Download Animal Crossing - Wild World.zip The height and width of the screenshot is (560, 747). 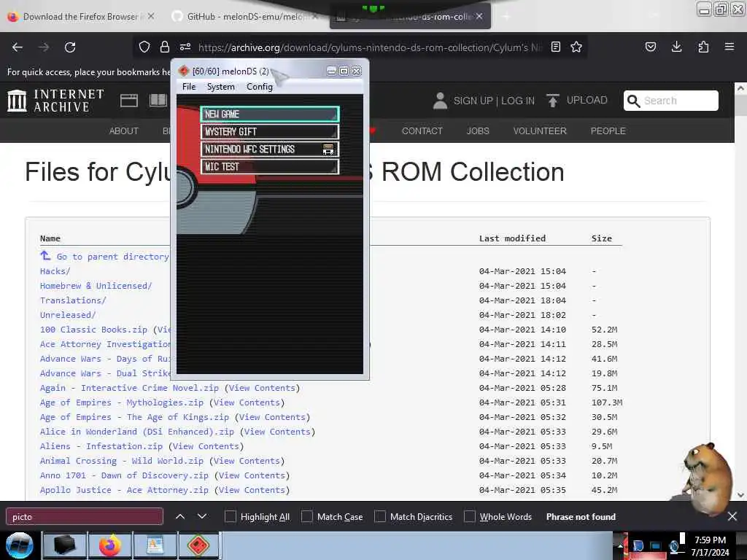[x=122, y=461]
